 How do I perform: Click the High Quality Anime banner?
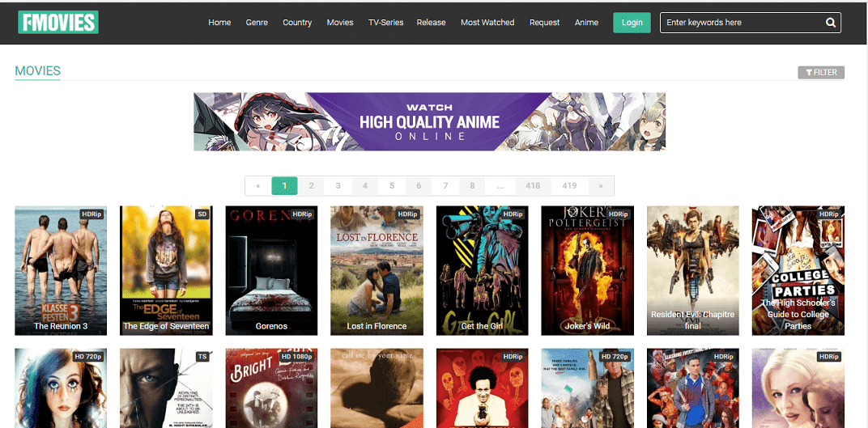430,121
